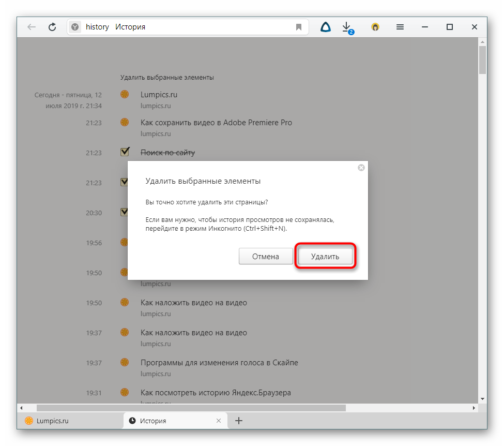Click the vertical scrollbar thumb
This screenshot has height=446, width=504.
[x=482, y=60]
